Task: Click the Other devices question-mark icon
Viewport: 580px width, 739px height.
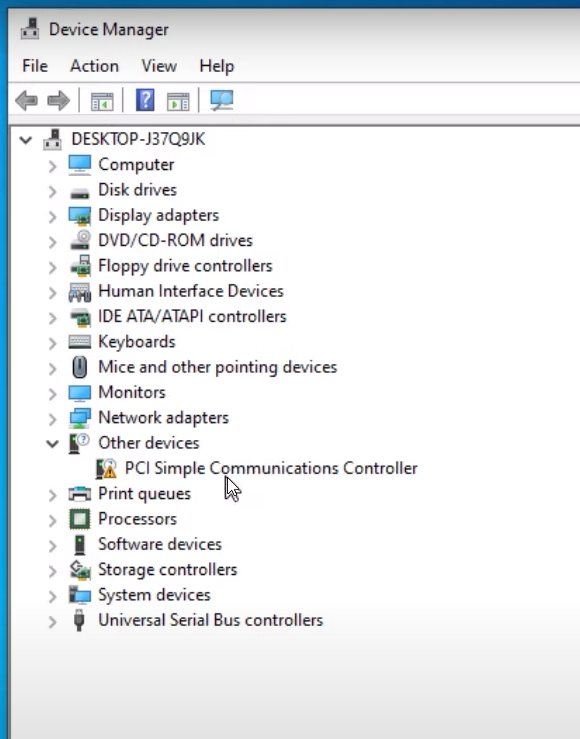Action: point(79,443)
